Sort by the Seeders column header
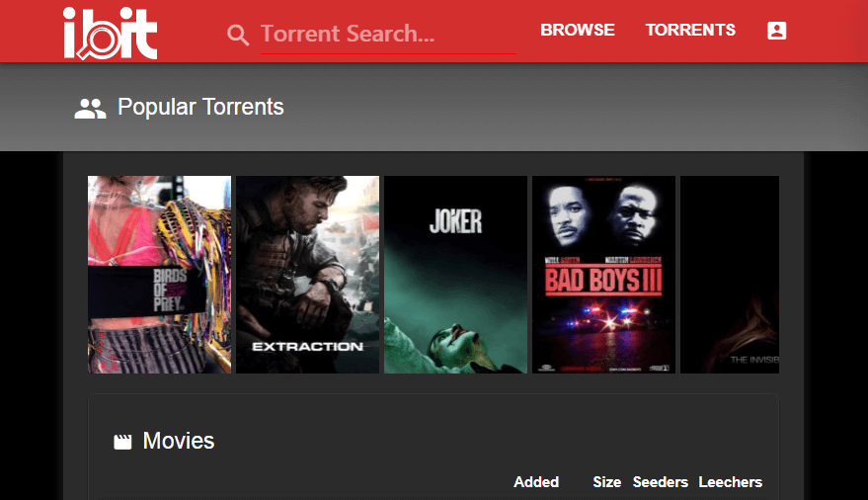Viewport: 868px width, 500px height. tap(661, 482)
